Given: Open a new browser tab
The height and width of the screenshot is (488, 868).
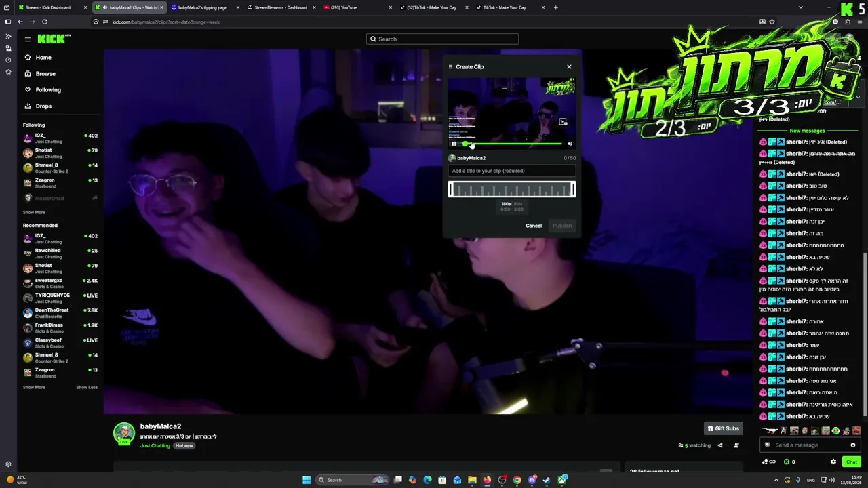Looking at the screenshot, I should tap(555, 7).
